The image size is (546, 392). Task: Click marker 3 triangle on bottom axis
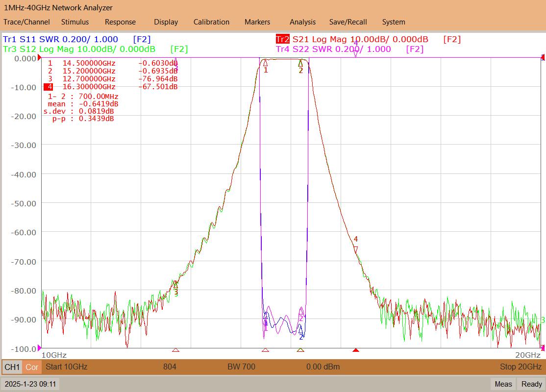coord(176,350)
